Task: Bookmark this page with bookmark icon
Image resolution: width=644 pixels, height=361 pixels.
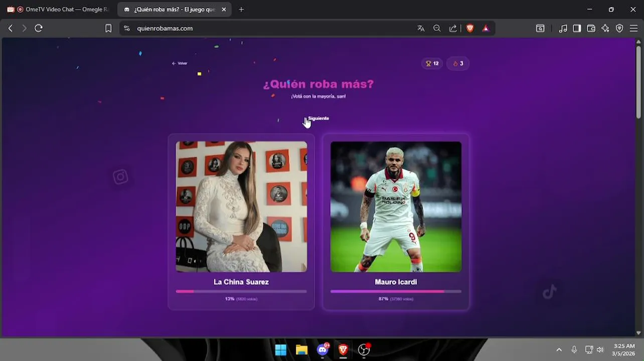Action: point(108,29)
